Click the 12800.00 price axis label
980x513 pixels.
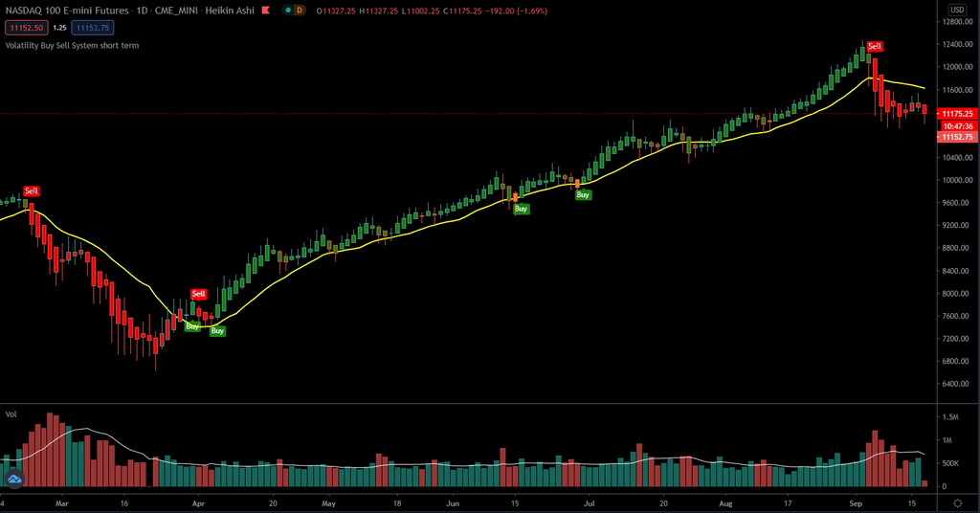click(x=957, y=22)
